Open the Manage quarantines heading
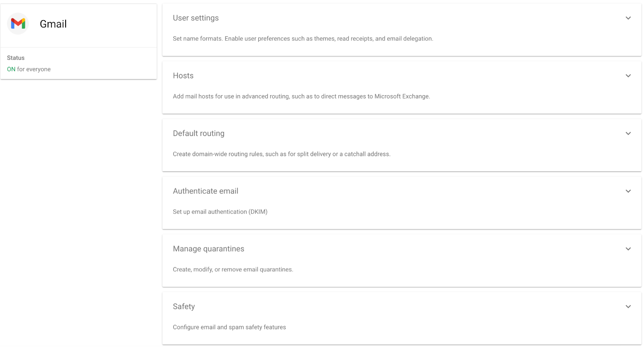 coord(208,249)
